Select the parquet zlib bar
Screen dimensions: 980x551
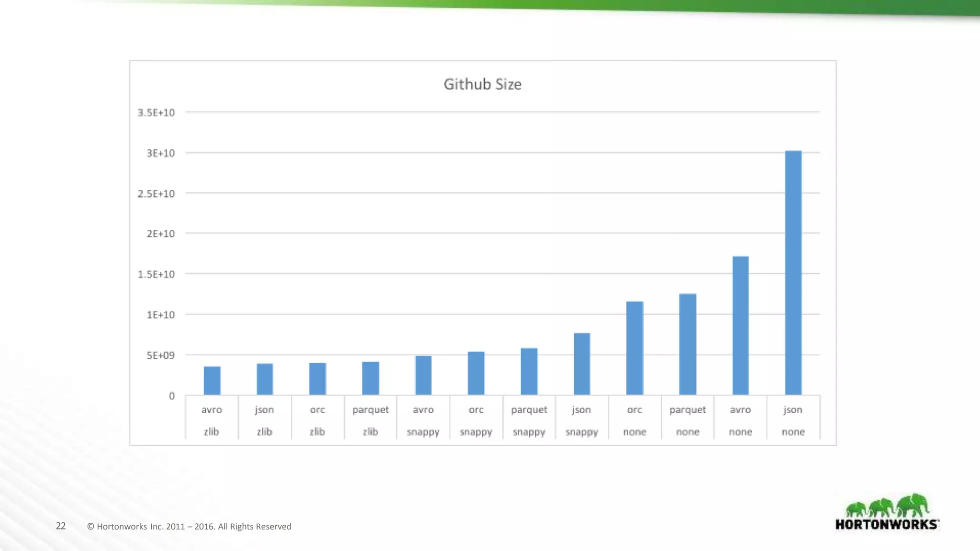[x=370, y=378]
